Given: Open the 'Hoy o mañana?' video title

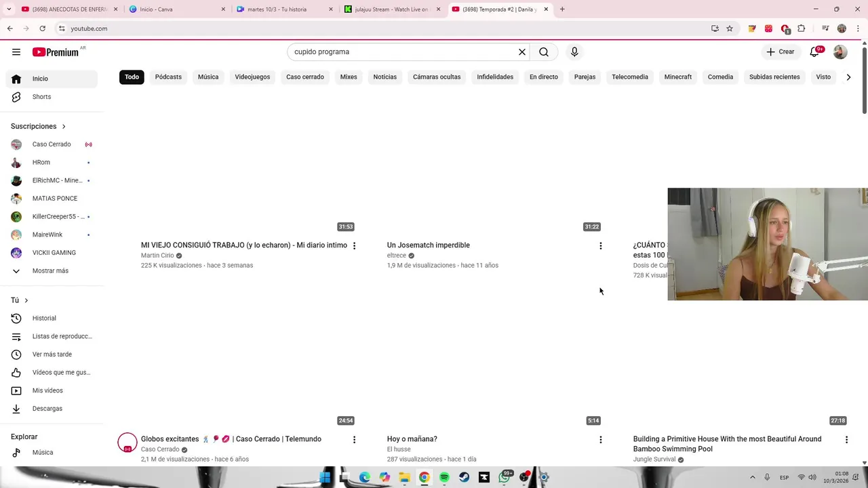Looking at the screenshot, I should tap(412, 439).
